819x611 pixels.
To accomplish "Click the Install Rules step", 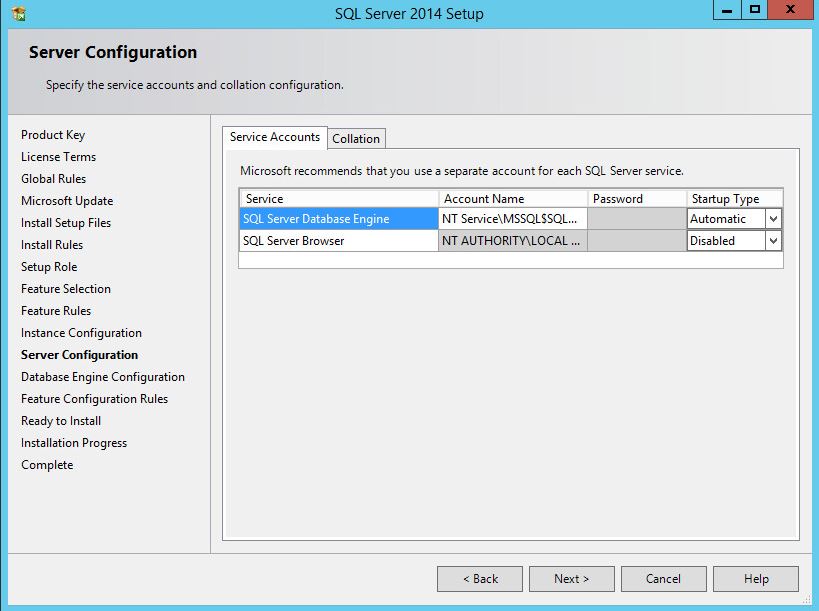I will coord(52,244).
